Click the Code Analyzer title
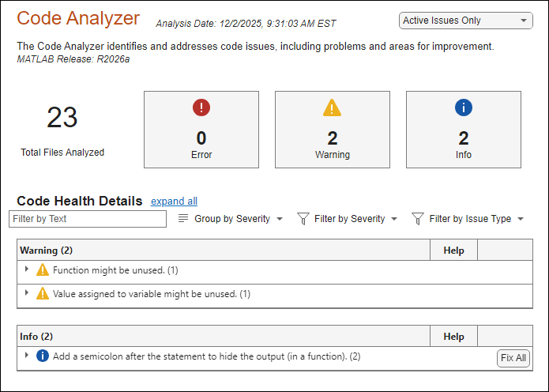Image resolution: width=549 pixels, height=392 pixels. [x=78, y=18]
